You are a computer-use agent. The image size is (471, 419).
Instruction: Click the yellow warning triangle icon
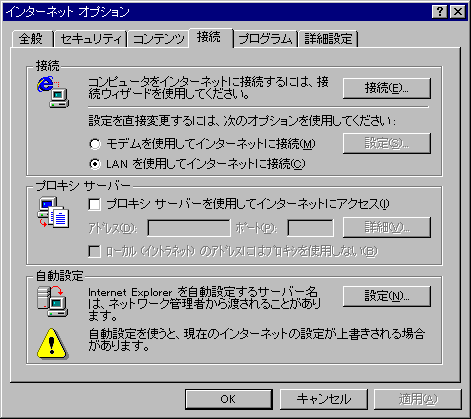point(52,343)
